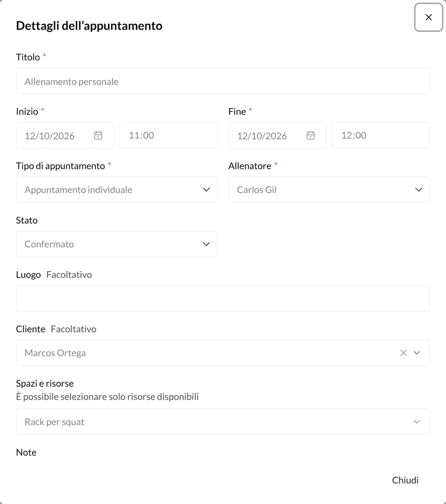The height and width of the screenshot is (504, 446).
Task: Open the Allenatore dropdown showing Carlos Gil
Action: click(329, 190)
